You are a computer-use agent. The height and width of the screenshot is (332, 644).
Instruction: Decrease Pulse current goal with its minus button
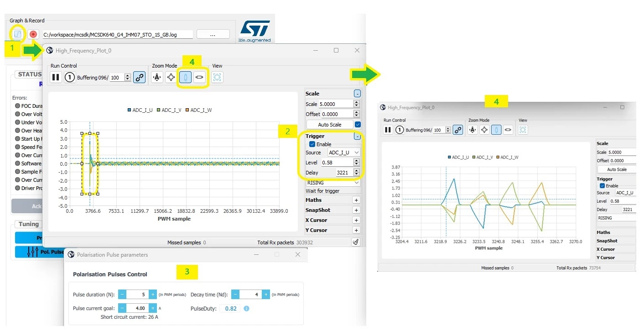pos(123,308)
